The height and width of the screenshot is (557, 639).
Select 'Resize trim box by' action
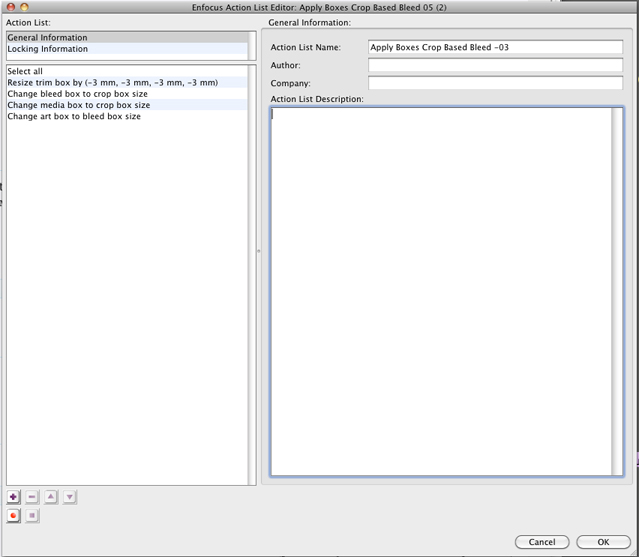(x=127, y=82)
